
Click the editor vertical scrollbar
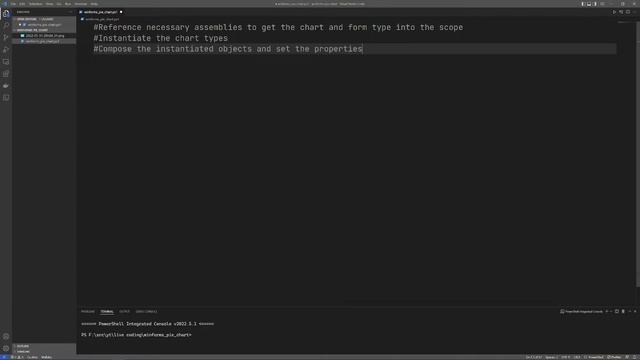(x=637, y=155)
